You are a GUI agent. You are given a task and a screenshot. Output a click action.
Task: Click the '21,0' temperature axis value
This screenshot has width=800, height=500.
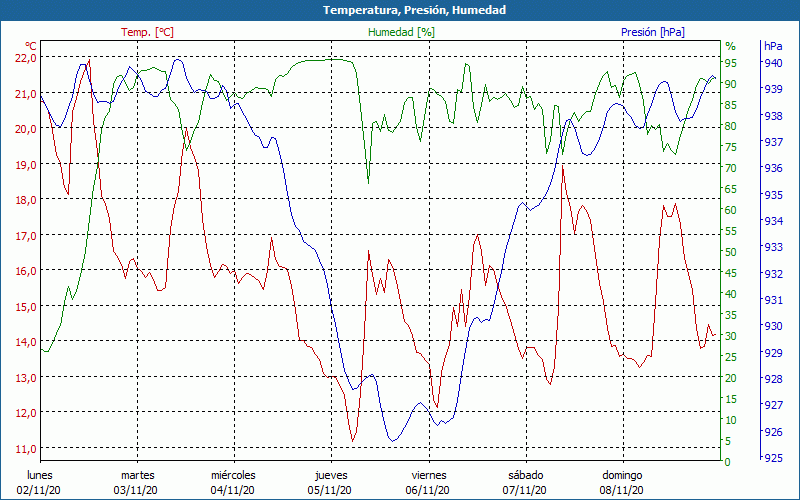(26, 94)
